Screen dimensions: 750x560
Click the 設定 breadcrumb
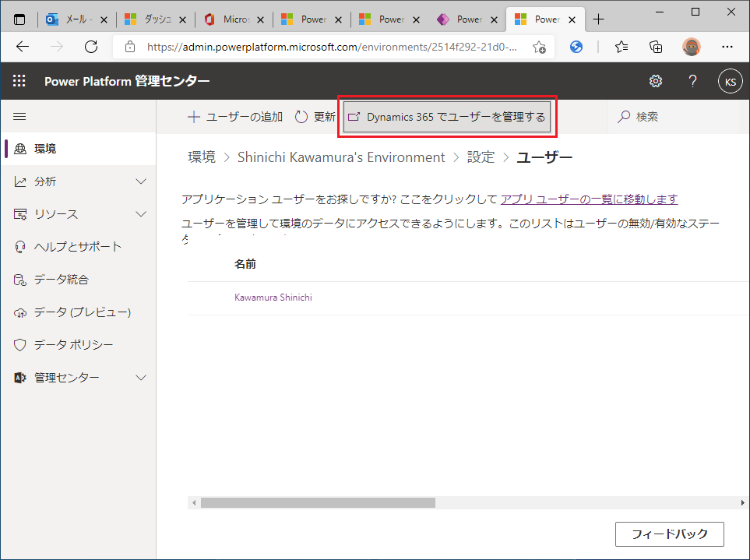click(481, 157)
